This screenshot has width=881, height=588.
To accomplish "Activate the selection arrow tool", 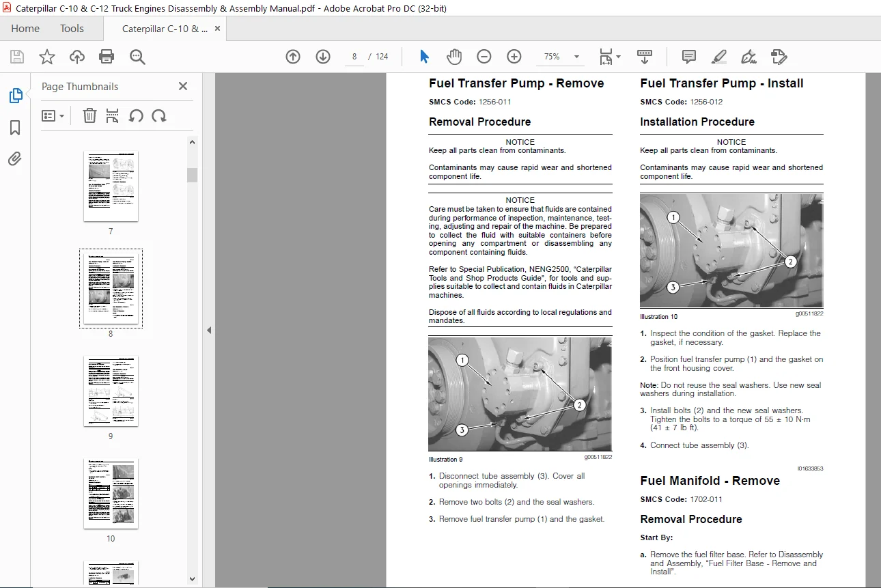I will (x=424, y=57).
